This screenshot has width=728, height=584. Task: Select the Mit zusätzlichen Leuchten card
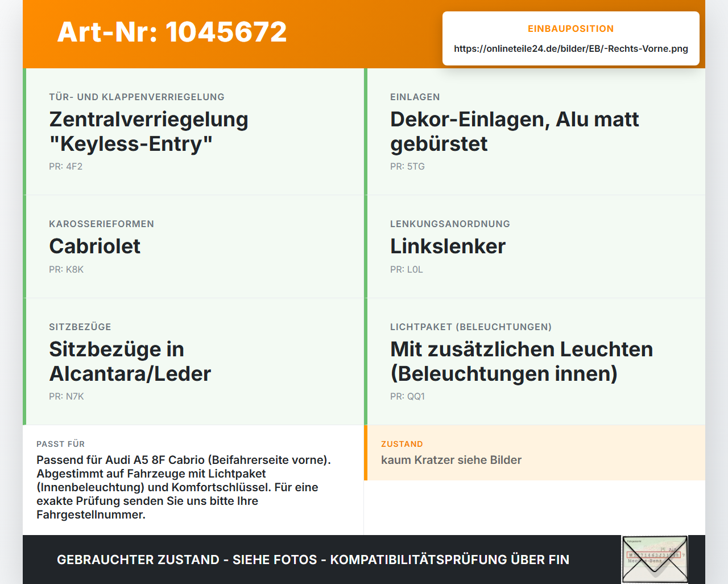coord(535,361)
